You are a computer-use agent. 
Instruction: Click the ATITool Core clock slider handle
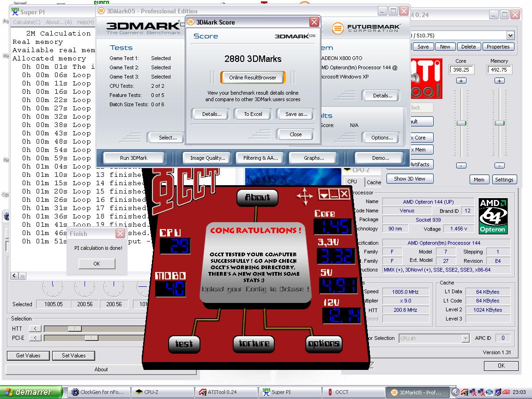(461, 123)
